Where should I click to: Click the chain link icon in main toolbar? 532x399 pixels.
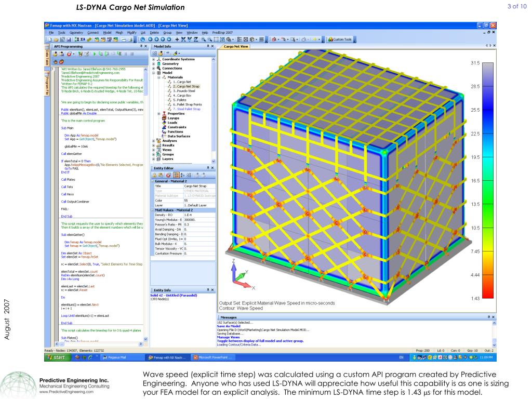(89, 39)
